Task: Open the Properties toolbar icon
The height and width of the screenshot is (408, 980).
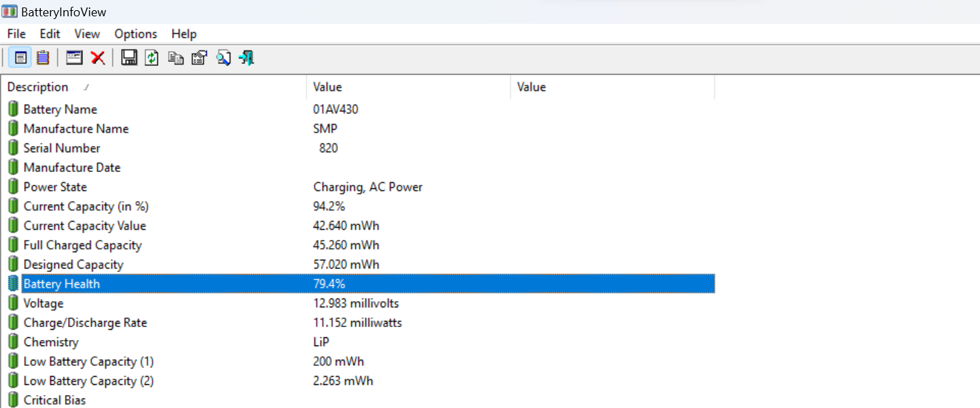Action: click(199, 58)
